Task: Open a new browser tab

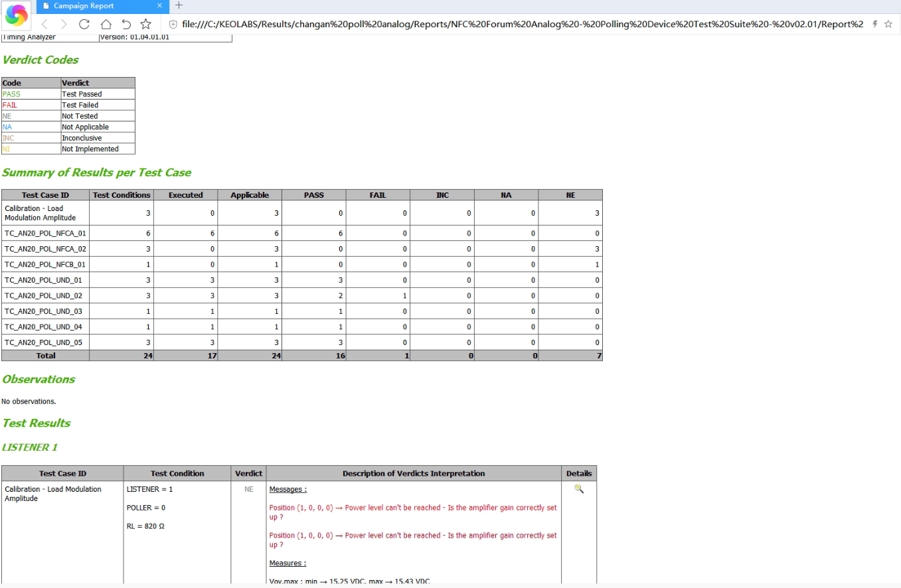Action: (179, 5)
